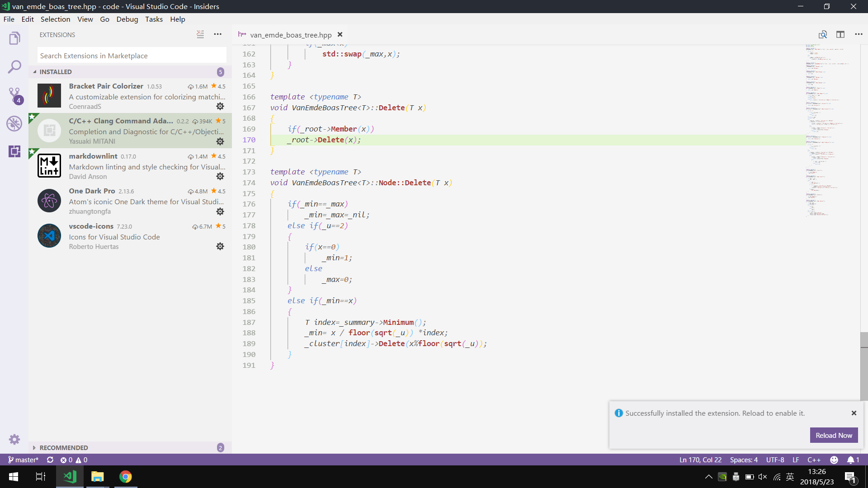Select the Search icon in the activity bar

(x=14, y=66)
